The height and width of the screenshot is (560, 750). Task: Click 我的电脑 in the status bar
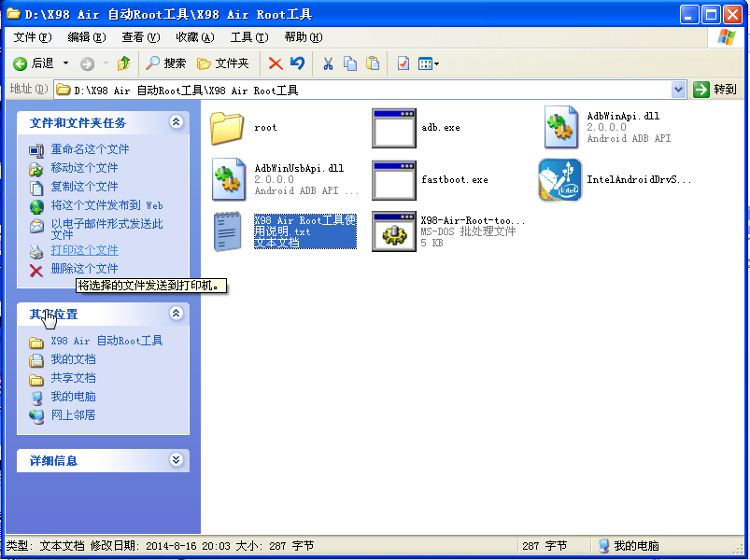629,546
